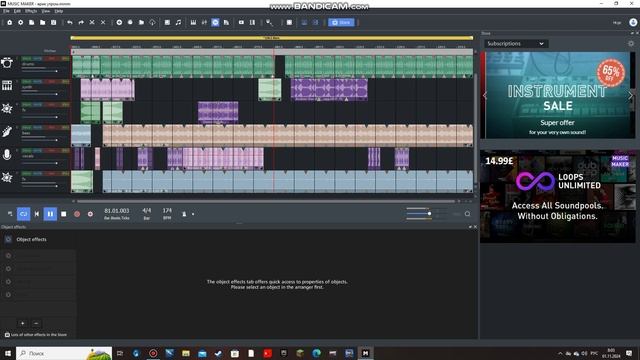640x360 pixels.
Task: Toggle the vocals track solo button
Action: 27,151
